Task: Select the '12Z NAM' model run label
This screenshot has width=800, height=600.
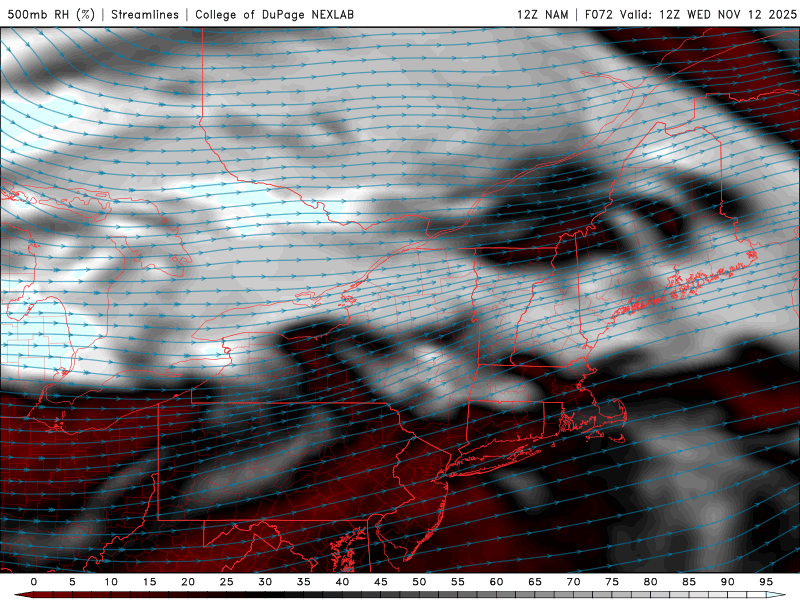Action: pyautogui.click(x=542, y=14)
